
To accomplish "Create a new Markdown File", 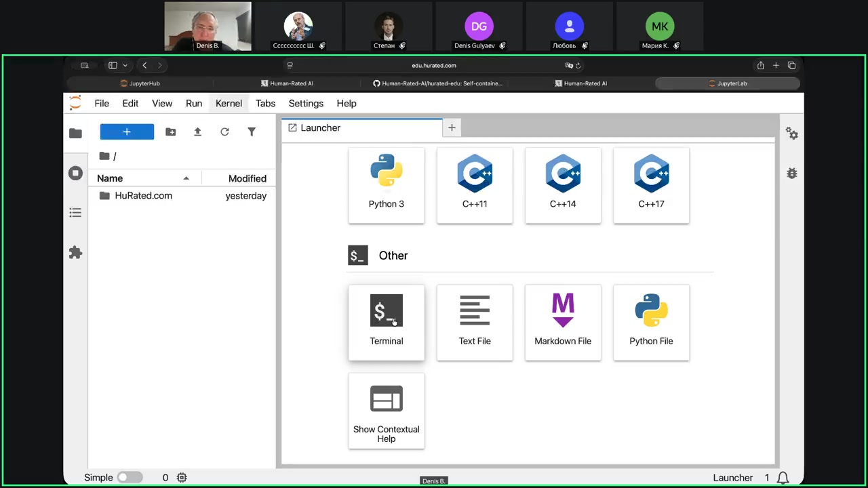I will pos(562,322).
